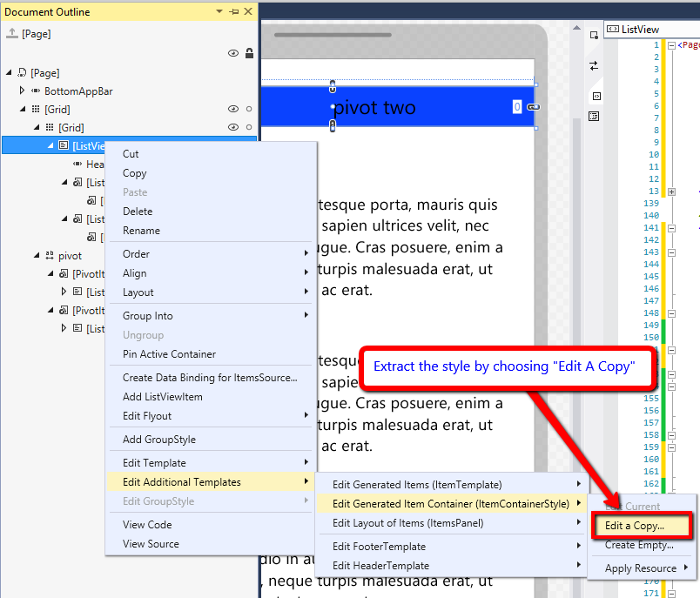Viewport: 700px width, 598px height.
Task: Select Create Empty... menu entry
Action: point(639,545)
